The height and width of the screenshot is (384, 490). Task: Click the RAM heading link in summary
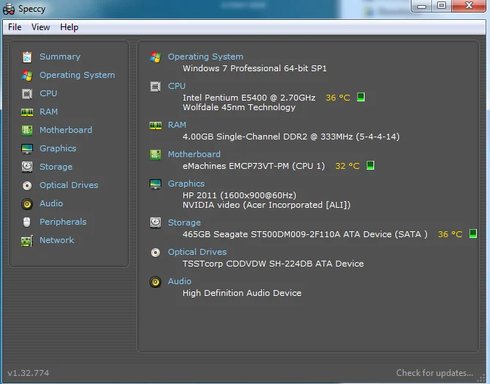click(177, 125)
